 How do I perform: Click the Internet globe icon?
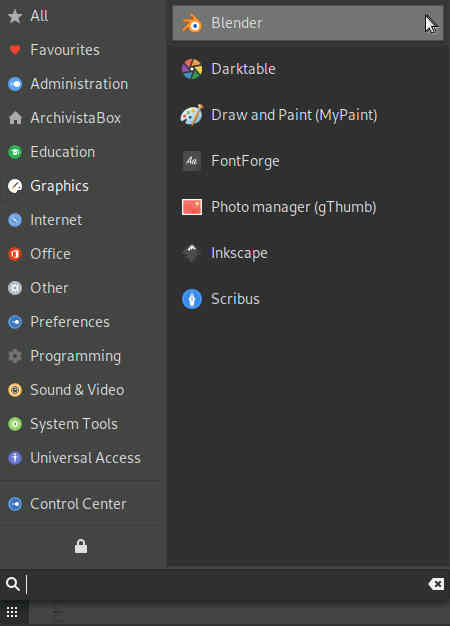15,220
